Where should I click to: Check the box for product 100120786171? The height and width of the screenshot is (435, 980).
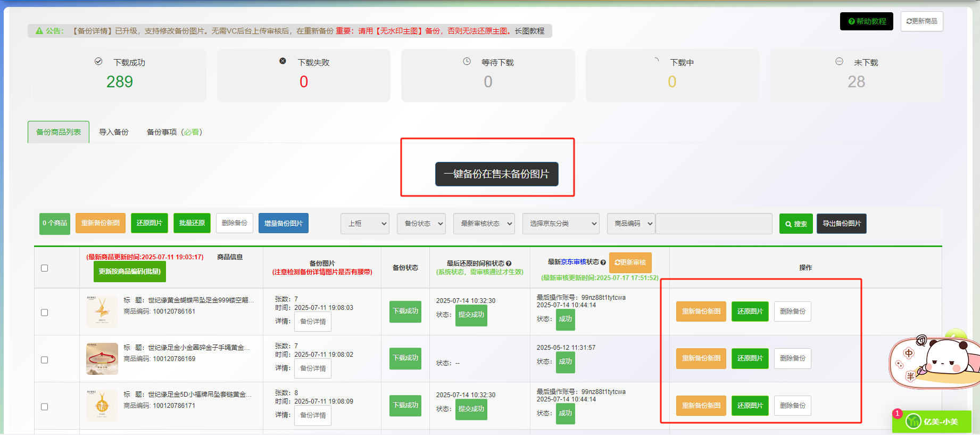pyautogui.click(x=45, y=407)
